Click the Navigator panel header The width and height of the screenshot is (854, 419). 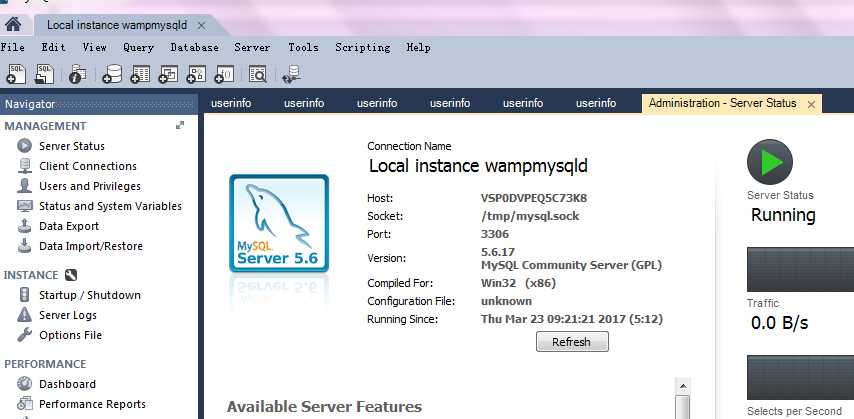click(99, 104)
